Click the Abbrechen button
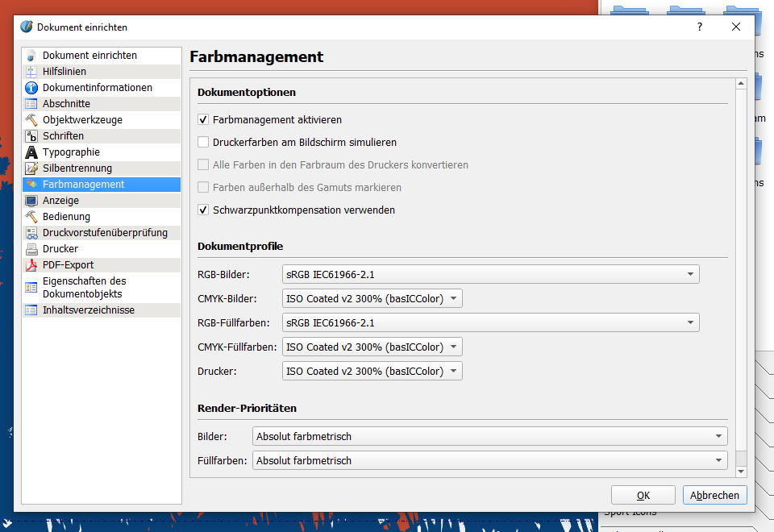The image size is (774, 532). pos(714,495)
